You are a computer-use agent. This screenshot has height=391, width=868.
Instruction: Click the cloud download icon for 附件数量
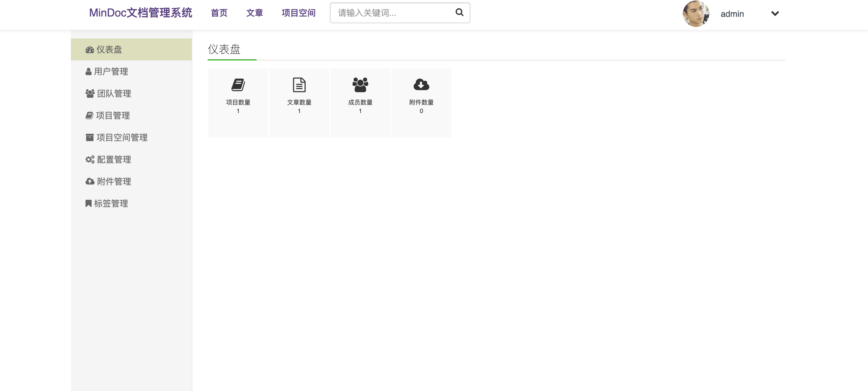tap(421, 85)
